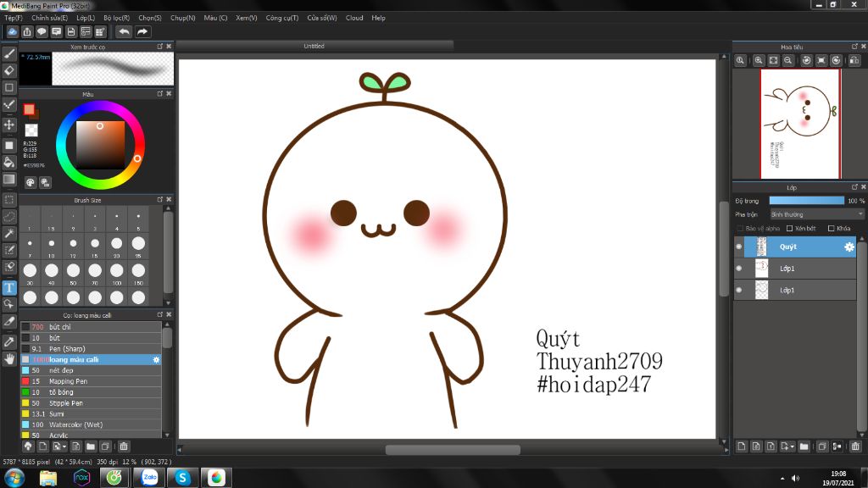Open the Bộ lọc(R) menu

pos(116,18)
